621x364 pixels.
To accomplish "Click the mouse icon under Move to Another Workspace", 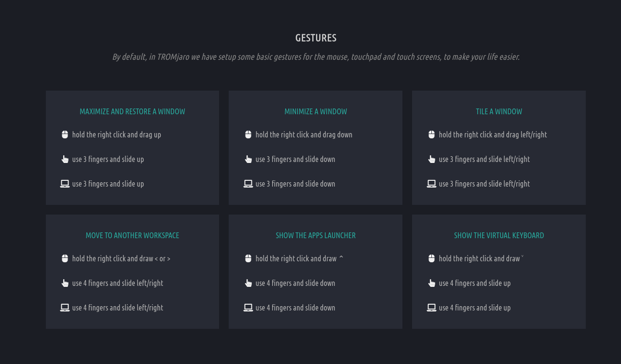I will click(x=65, y=258).
